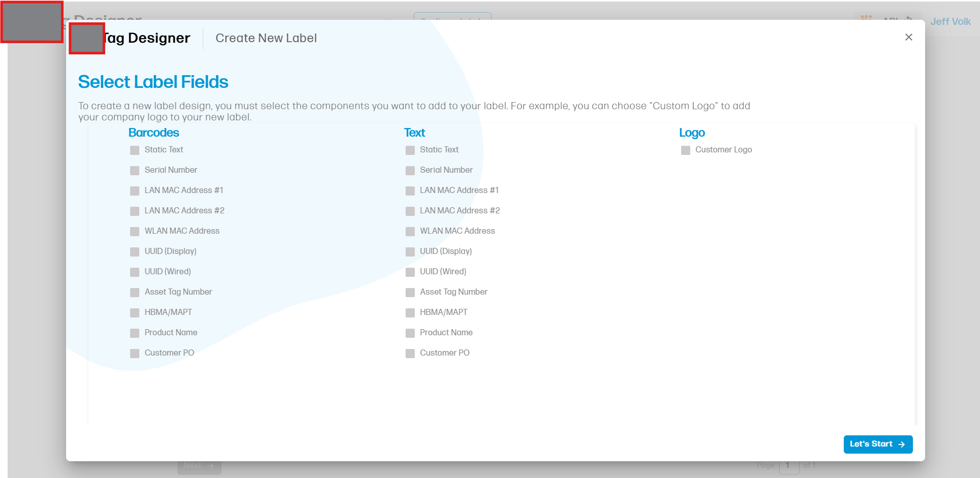The width and height of the screenshot is (980, 478).
Task: Open Jeff Volk user profile link
Action: [x=950, y=21]
